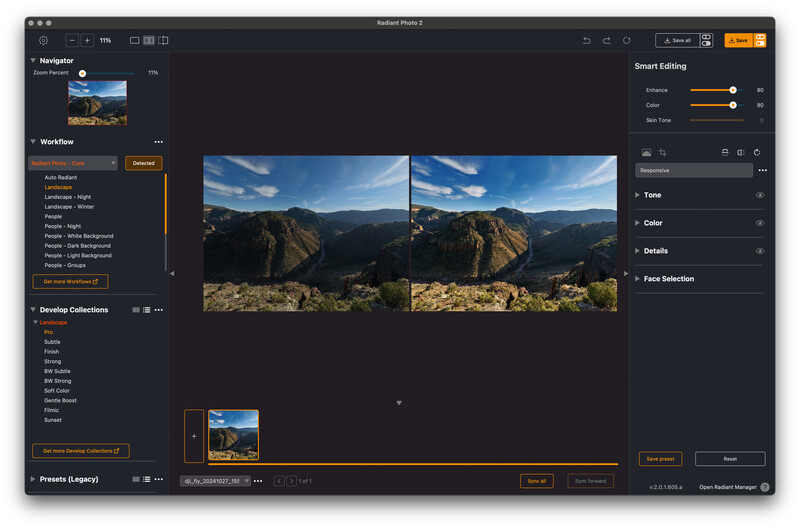Click the stacked layers icon right of crop
This screenshot has width=800, height=528.
point(724,153)
